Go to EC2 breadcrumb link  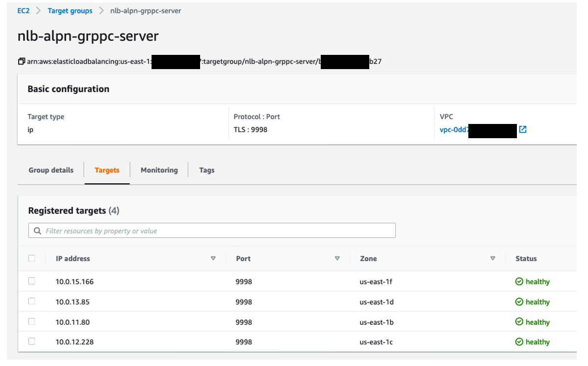(x=23, y=11)
